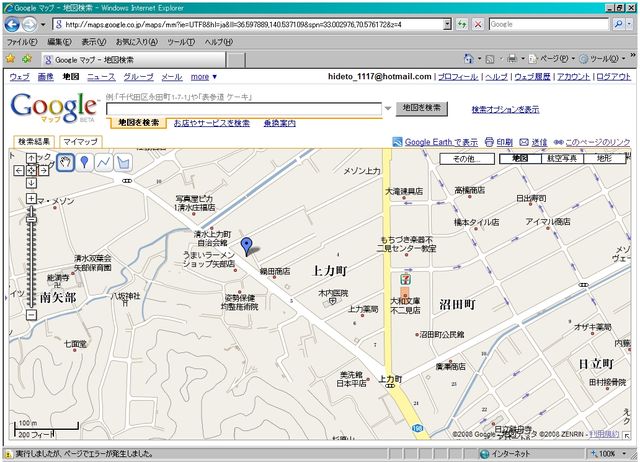Open the ヘルプ(H) menu

[x=218, y=42]
